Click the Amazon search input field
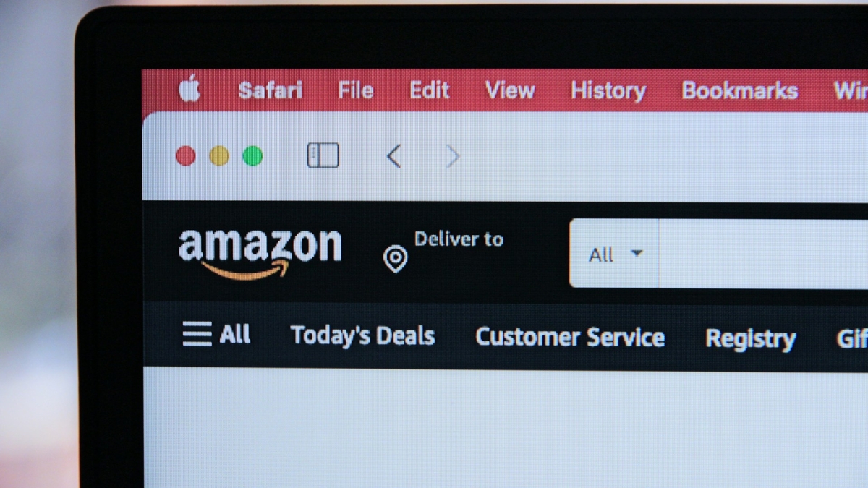The height and width of the screenshot is (488, 868). (x=763, y=254)
